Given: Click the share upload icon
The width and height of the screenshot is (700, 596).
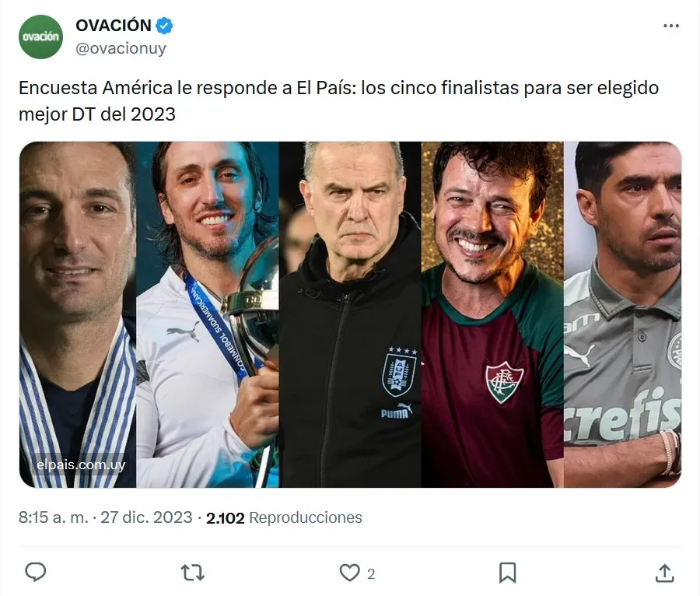Looking at the screenshot, I should pos(664,573).
